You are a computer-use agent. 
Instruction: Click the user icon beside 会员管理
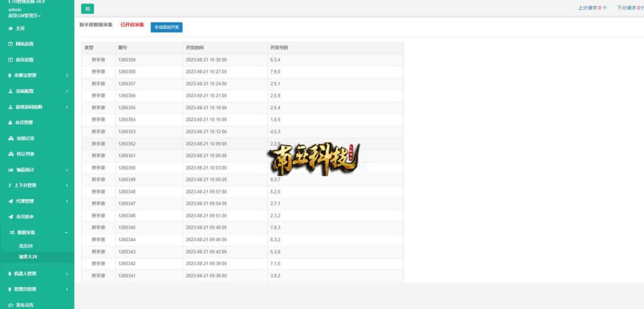[11, 122]
